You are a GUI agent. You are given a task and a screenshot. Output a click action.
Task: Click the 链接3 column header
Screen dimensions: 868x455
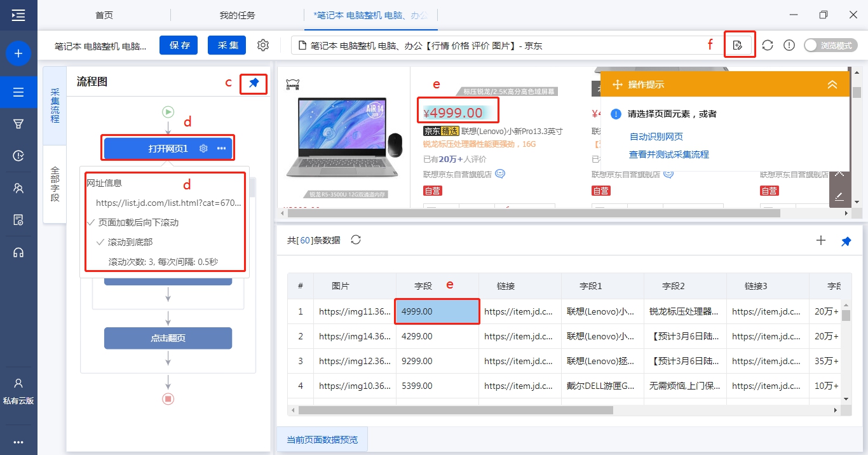coord(768,286)
